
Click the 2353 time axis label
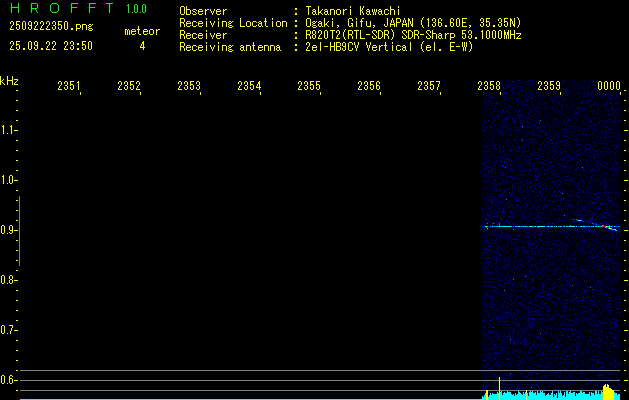(x=189, y=86)
